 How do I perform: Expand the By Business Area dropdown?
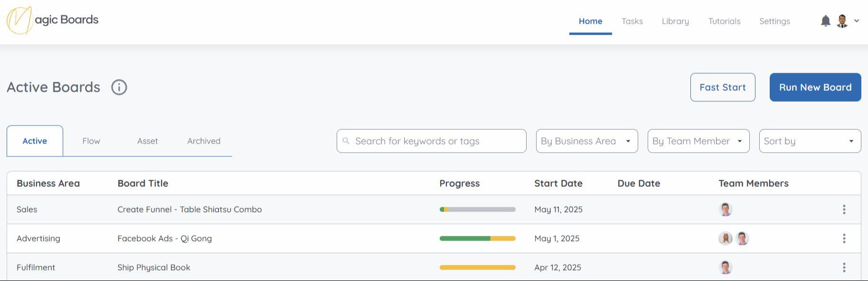[x=586, y=141]
